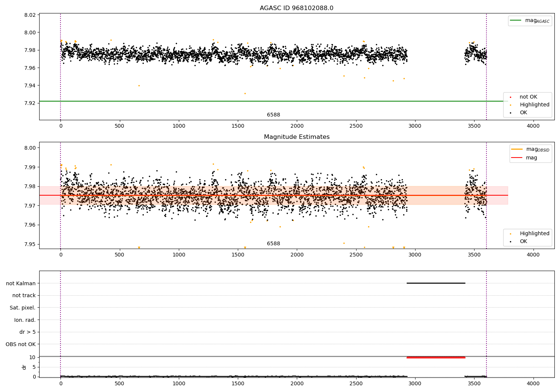The height and width of the screenshot is (392, 560).
Task: Click 'OK' legend entry in top plot
Action: (523, 113)
